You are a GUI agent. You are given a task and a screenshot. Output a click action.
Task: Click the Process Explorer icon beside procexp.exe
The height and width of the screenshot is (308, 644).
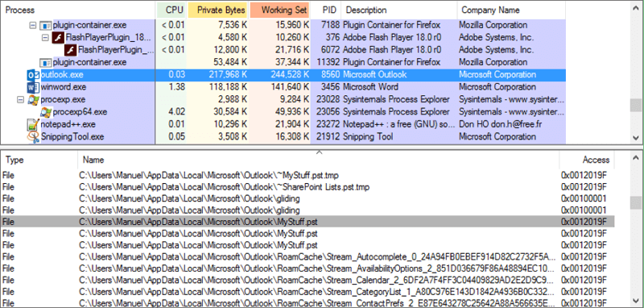pos(33,99)
